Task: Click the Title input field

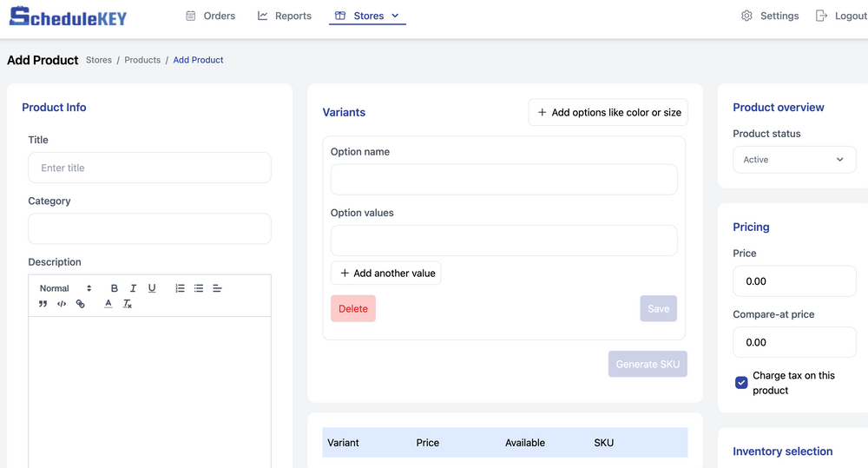Action: (149, 168)
